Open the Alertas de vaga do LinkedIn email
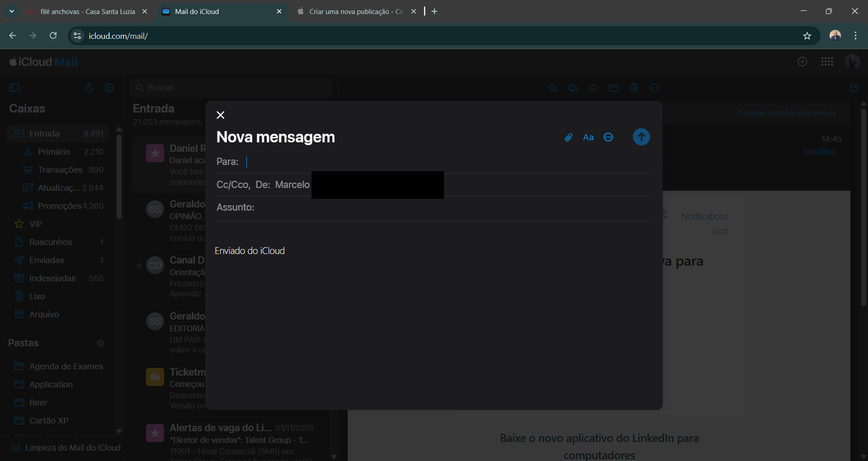The width and height of the screenshot is (868, 461). (x=231, y=439)
